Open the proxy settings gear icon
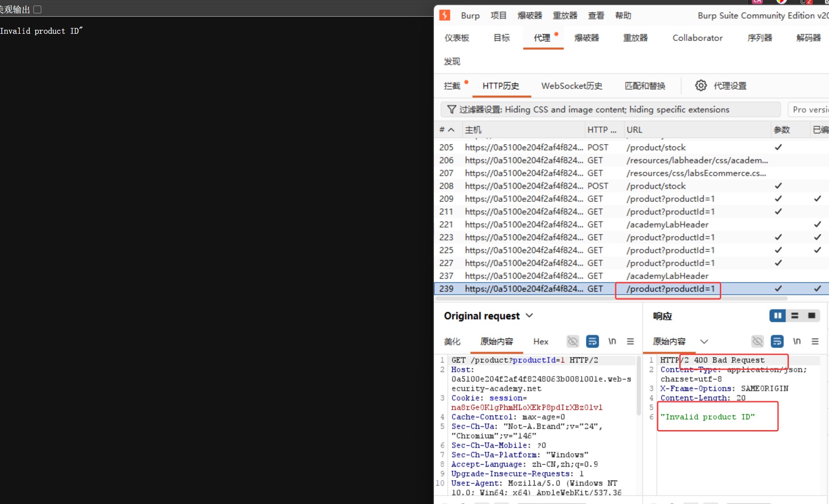829x504 pixels. coord(701,86)
